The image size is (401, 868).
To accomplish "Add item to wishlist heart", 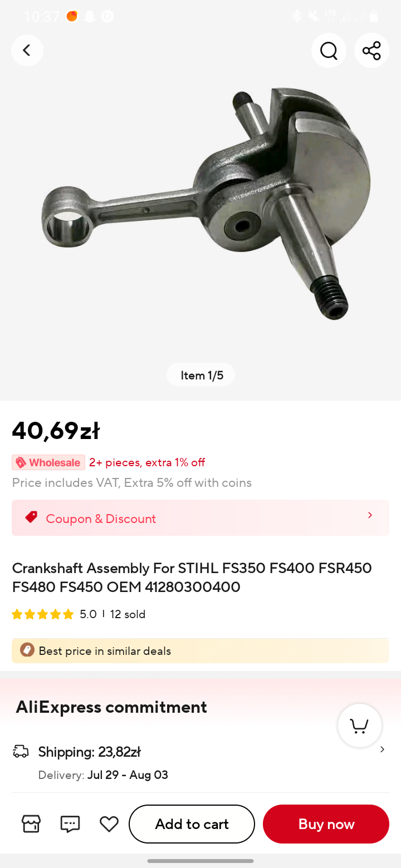I will click(x=109, y=823).
